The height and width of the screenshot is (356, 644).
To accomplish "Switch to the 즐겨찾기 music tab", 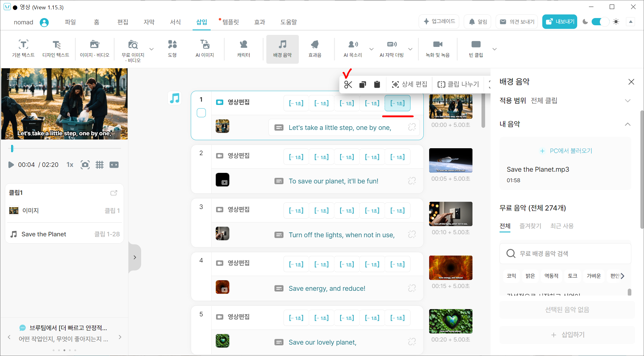I will click(x=530, y=226).
